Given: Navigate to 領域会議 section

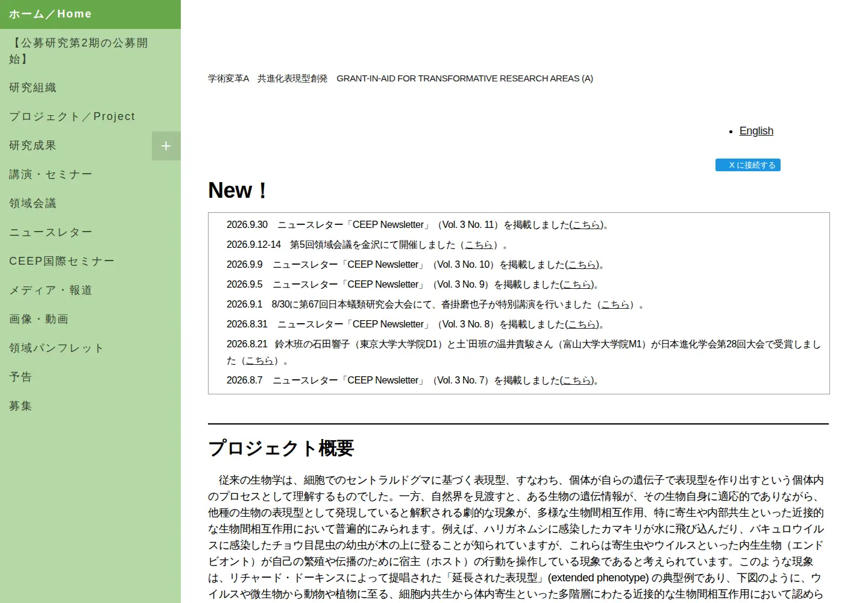Looking at the screenshot, I should 90,203.
